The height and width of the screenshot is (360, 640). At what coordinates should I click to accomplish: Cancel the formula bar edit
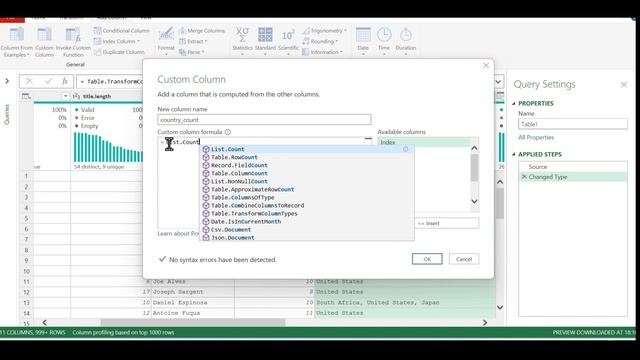click(x=29, y=81)
